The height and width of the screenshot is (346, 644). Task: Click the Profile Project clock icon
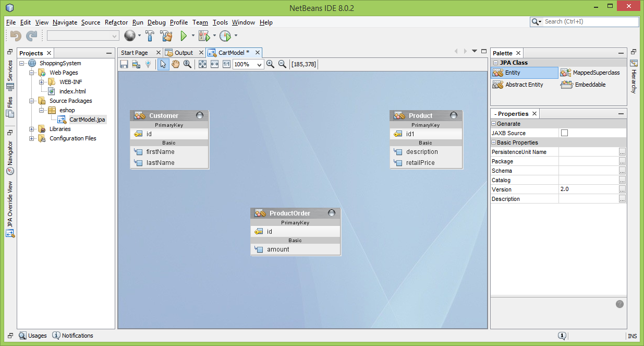225,36
